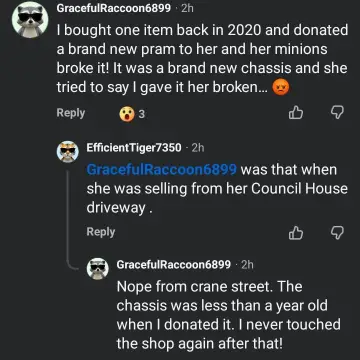Open the shocked emoji reaction count
Viewport: 360px width, 360px height.
pos(132,114)
